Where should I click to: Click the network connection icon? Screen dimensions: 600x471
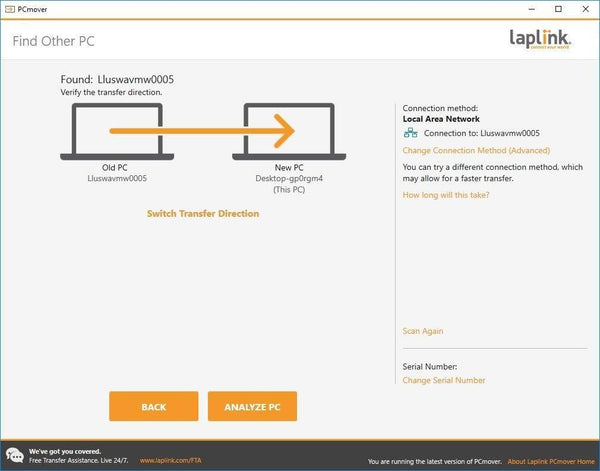tap(411, 133)
